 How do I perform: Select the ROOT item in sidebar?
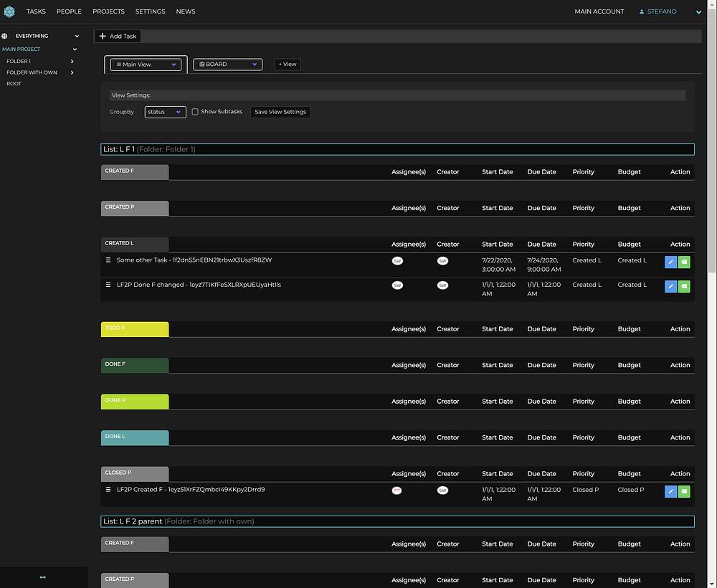pos(14,84)
